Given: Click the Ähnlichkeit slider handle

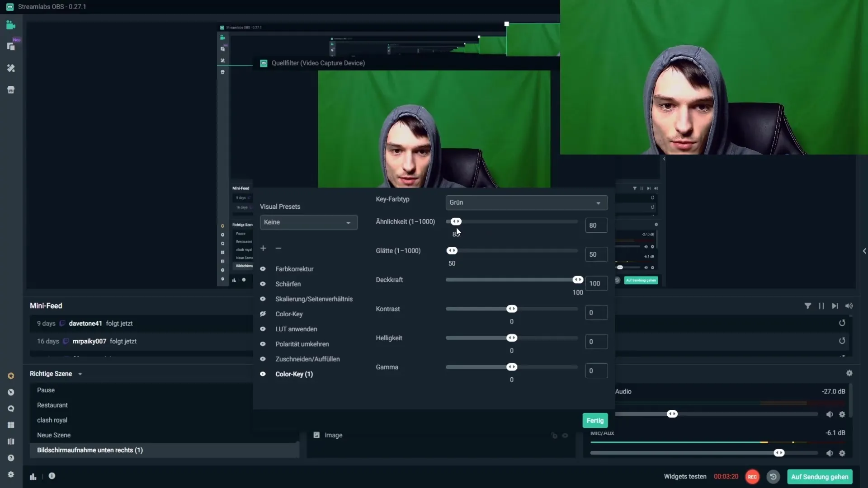Looking at the screenshot, I should click(x=456, y=221).
